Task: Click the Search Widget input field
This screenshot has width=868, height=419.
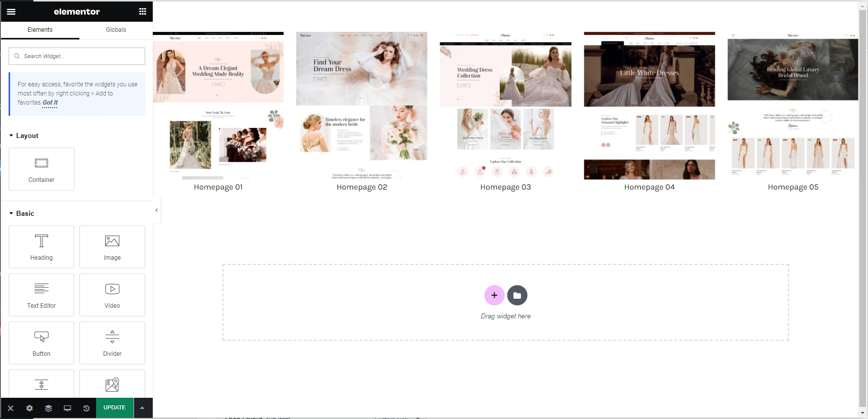Action: tap(77, 56)
